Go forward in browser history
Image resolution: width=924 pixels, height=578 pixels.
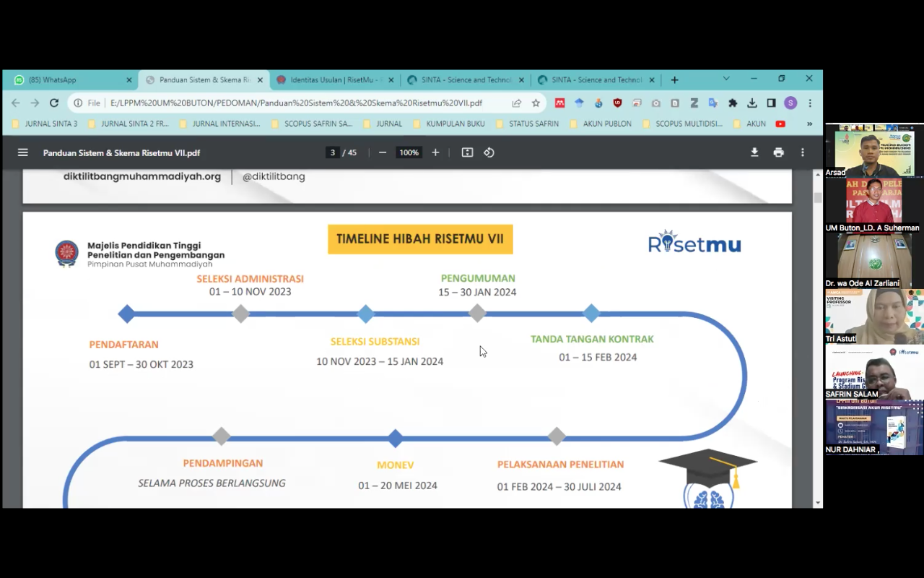pyautogui.click(x=35, y=103)
